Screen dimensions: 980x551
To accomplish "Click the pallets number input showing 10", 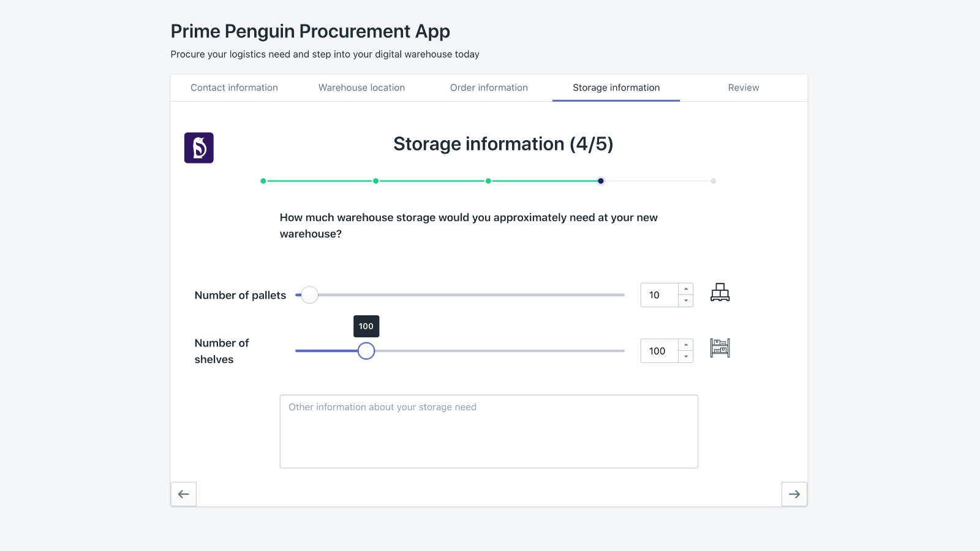I will pyautogui.click(x=659, y=295).
